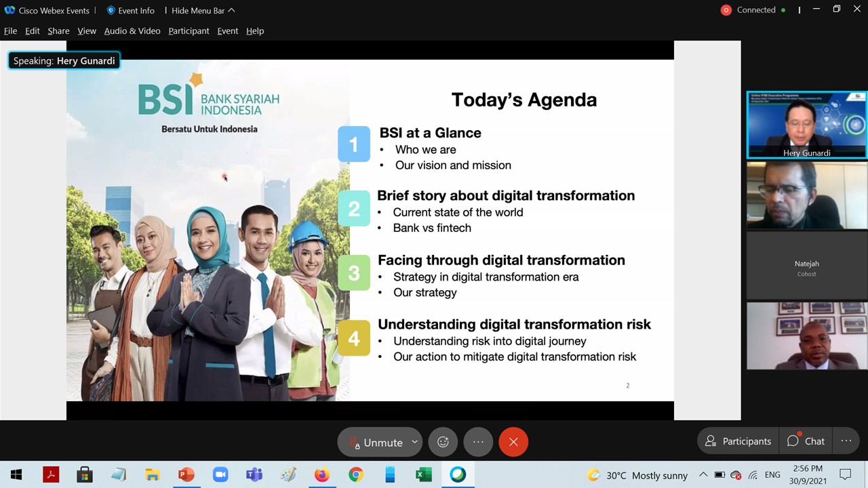Click agenda number 1 blue box
The height and width of the screenshot is (488, 868).
click(x=354, y=144)
